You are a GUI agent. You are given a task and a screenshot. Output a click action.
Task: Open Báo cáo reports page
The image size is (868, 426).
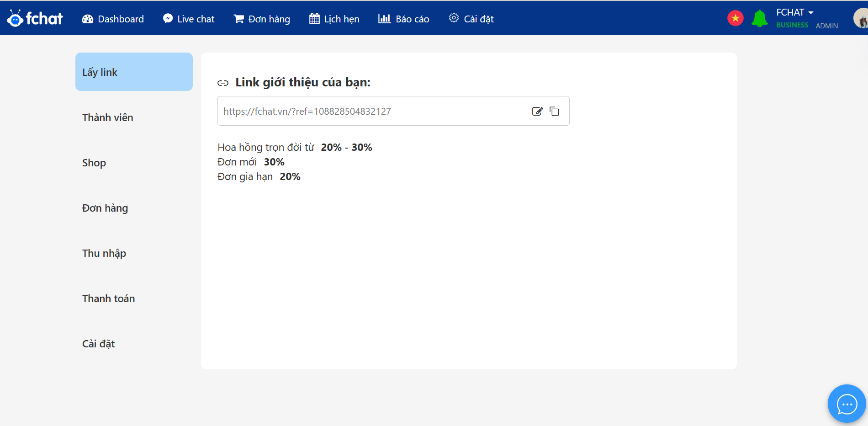404,19
